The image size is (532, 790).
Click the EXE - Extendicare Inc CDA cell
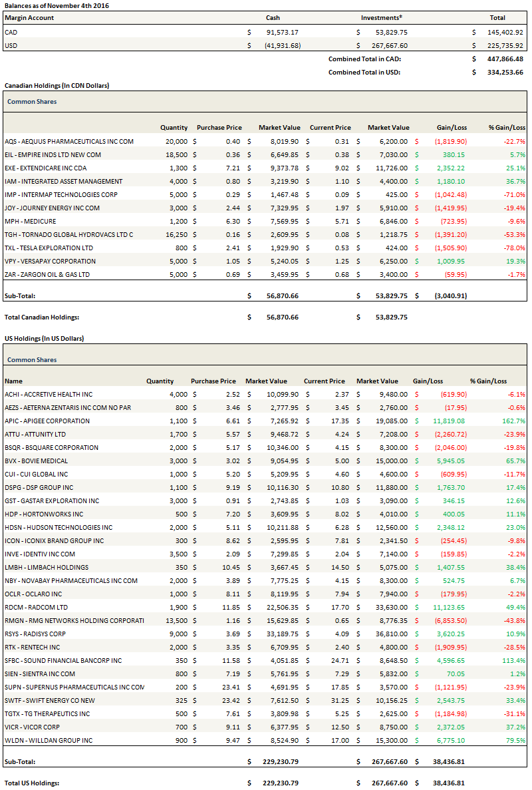[x=45, y=168]
